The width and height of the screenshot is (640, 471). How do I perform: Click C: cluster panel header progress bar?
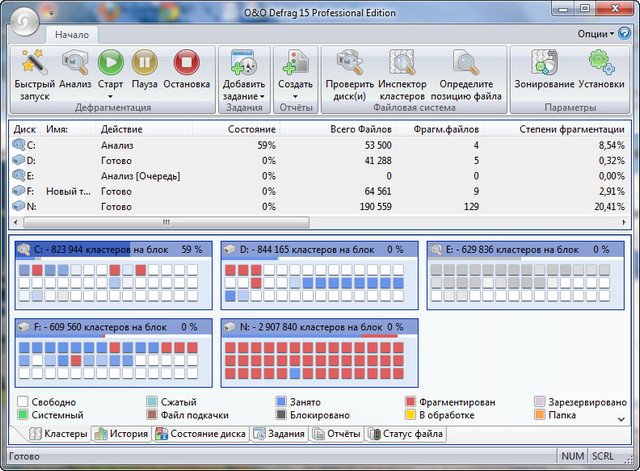tap(113, 249)
